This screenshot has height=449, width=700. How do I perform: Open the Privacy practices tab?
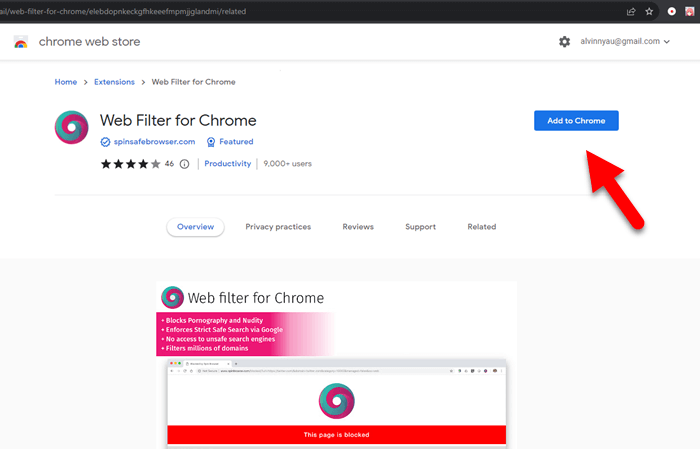[278, 227]
